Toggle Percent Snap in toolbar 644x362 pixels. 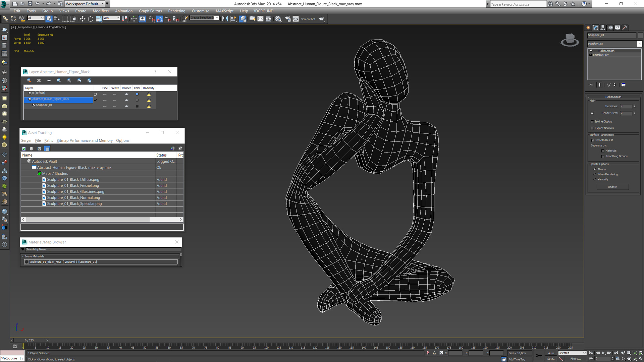(168, 19)
